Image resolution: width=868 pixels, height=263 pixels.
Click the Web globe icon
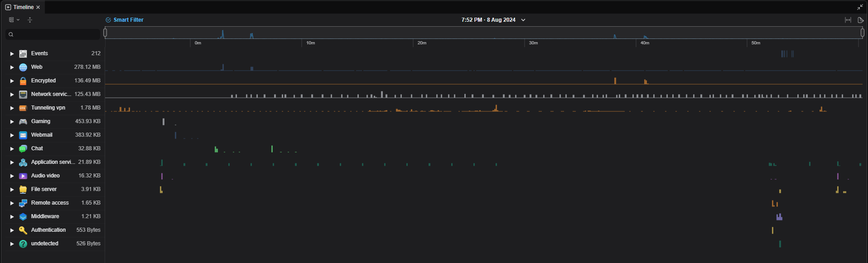pyautogui.click(x=23, y=67)
